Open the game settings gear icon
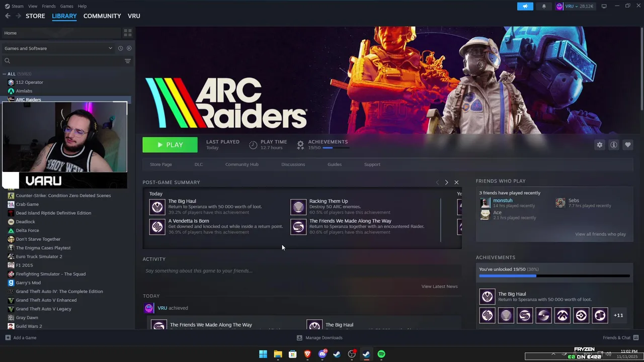Viewport: 644px width, 362px height. [x=599, y=145]
